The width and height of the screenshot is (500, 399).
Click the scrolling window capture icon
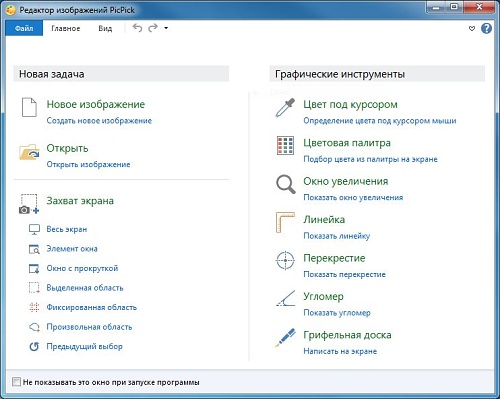pyautogui.click(x=34, y=268)
